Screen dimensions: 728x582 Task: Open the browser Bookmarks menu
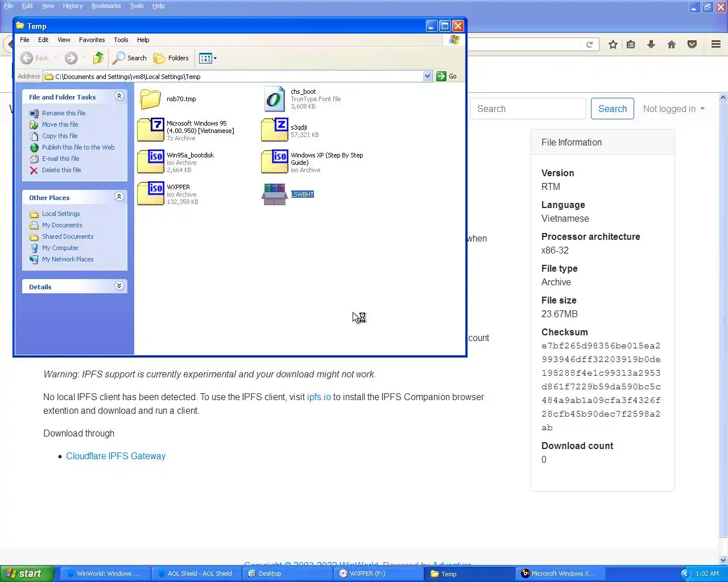[106, 6]
